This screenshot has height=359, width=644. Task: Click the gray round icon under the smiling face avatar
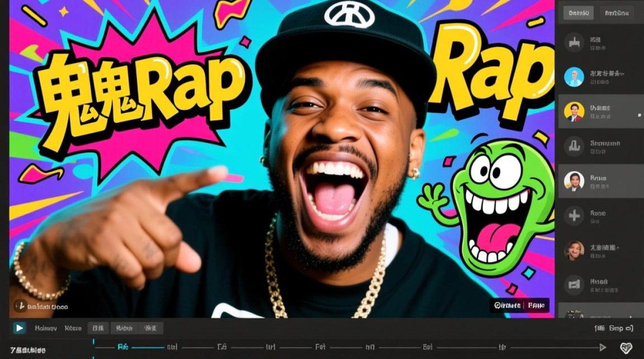[574, 284]
